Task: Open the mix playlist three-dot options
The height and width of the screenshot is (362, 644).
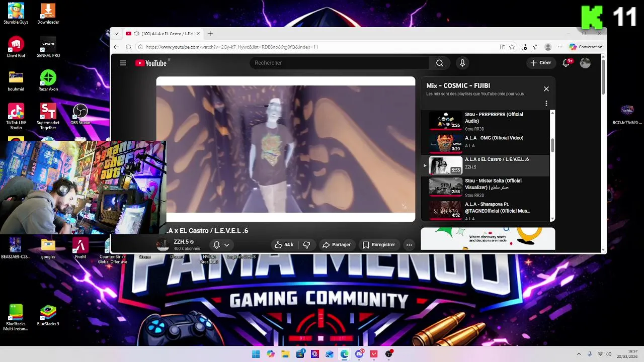Action: [546, 104]
